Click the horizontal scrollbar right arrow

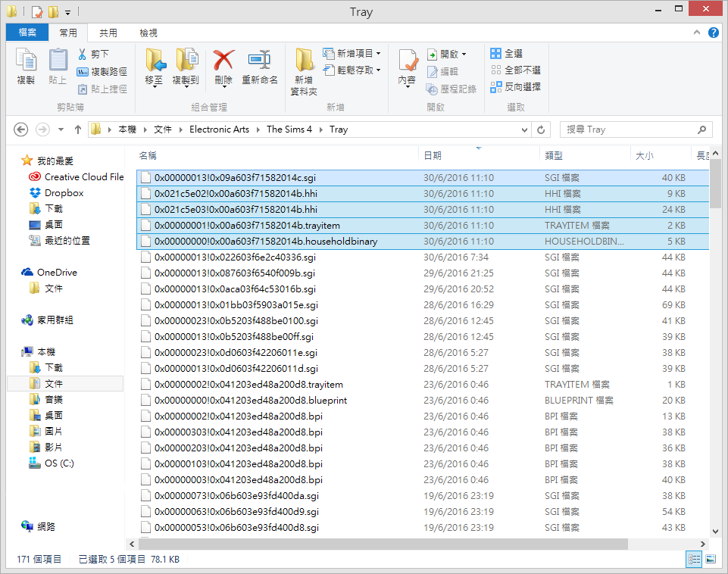pyautogui.click(x=702, y=544)
